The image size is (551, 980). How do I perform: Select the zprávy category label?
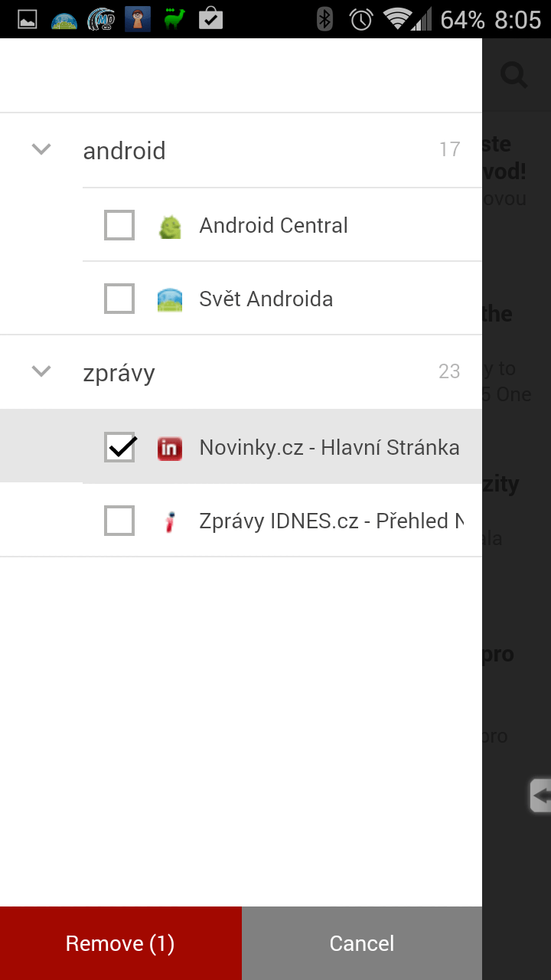(119, 374)
